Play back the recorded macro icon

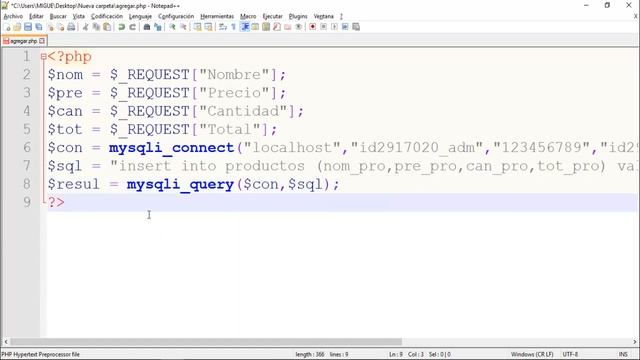334,27
